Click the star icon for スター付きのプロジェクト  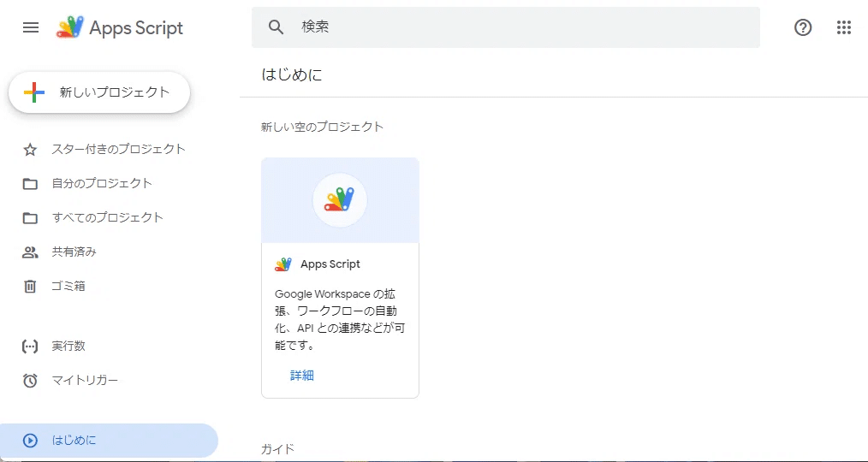(30, 150)
